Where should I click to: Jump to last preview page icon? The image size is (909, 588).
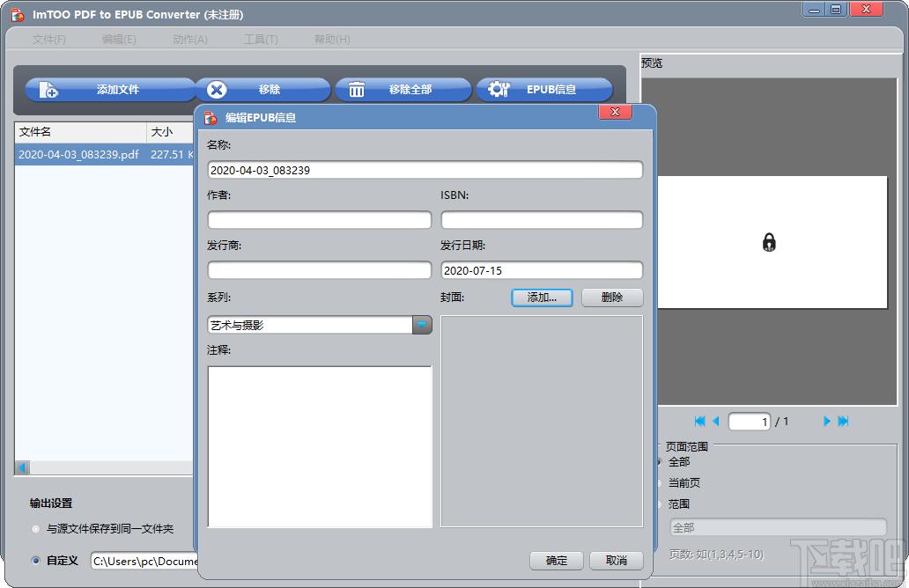tap(843, 421)
